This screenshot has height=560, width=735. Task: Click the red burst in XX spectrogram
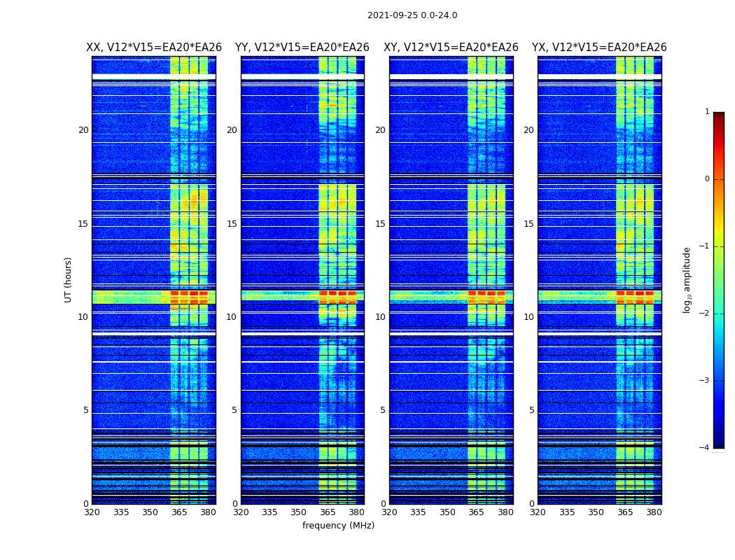click(189, 293)
